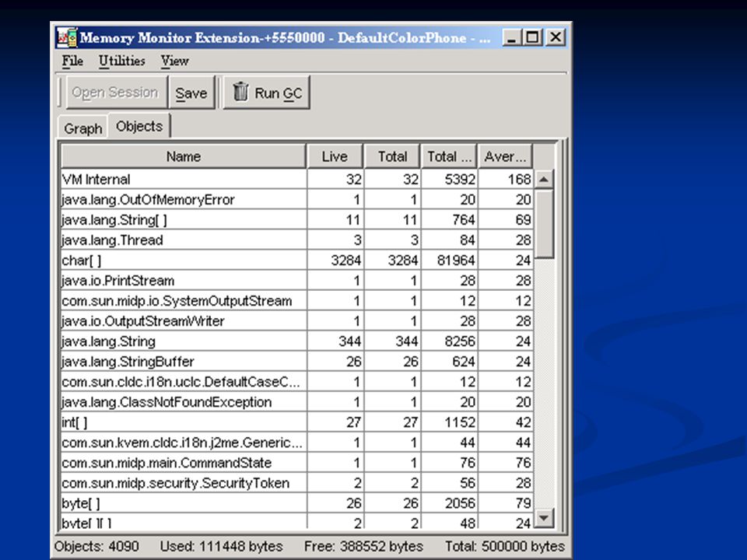The height and width of the screenshot is (560, 747).
Task: Click the scrollbar down arrow
Action: pyautogui.click(x=544, y=518)
